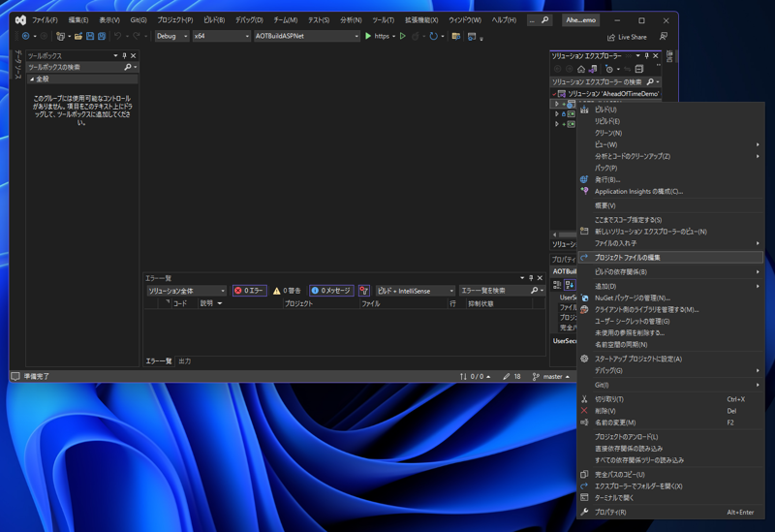The width and height of the screenshot is (775, 532).
Task: Switch to the Error List tab
Action: pyautogui.click(x=158, y=361)
